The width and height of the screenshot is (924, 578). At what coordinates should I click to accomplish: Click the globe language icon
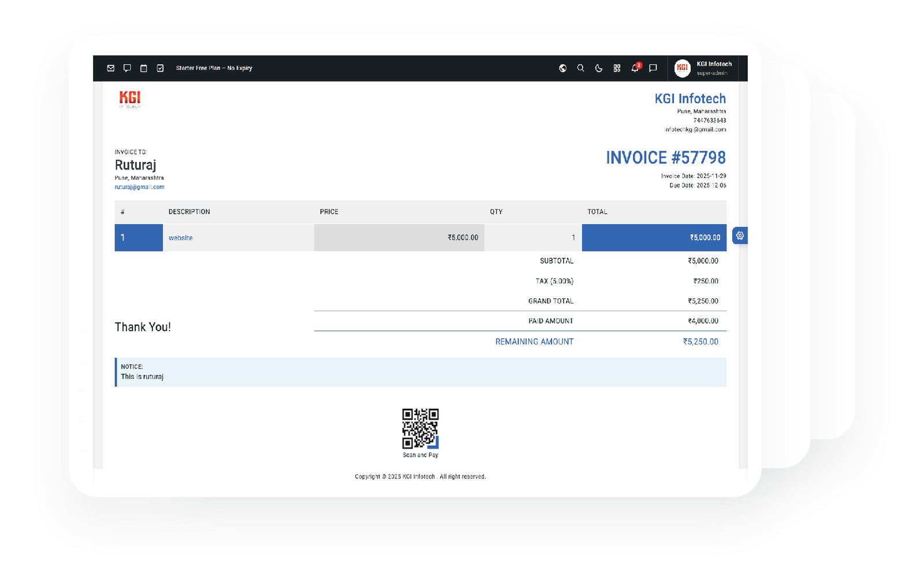pyautogui.click(x=562, y=68)
